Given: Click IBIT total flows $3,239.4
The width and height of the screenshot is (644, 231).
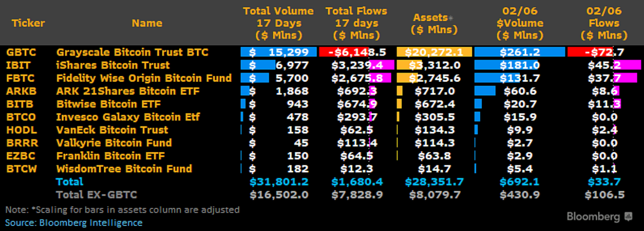Looking at the screenshot, I should pos(357,65).
